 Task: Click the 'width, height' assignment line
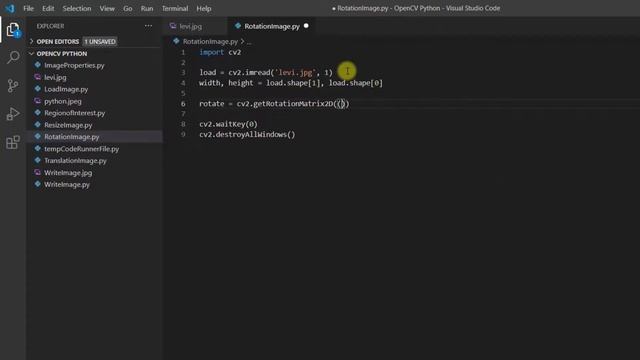[291, 83]
